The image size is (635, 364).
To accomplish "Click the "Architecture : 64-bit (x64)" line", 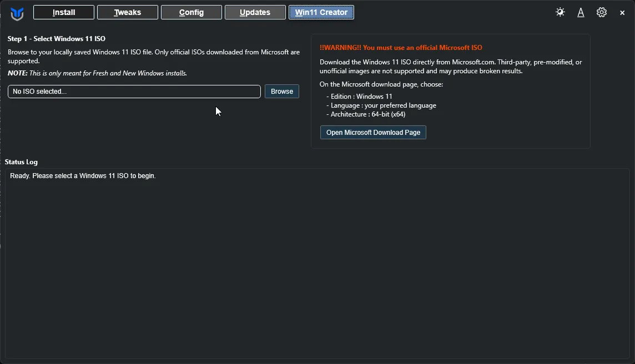I will pos(366,114).
